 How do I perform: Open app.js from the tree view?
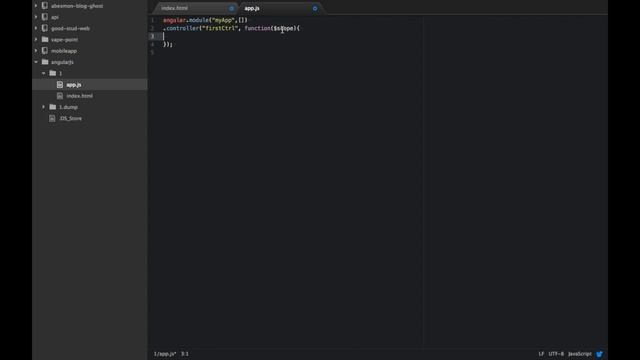tap(74, 84)
